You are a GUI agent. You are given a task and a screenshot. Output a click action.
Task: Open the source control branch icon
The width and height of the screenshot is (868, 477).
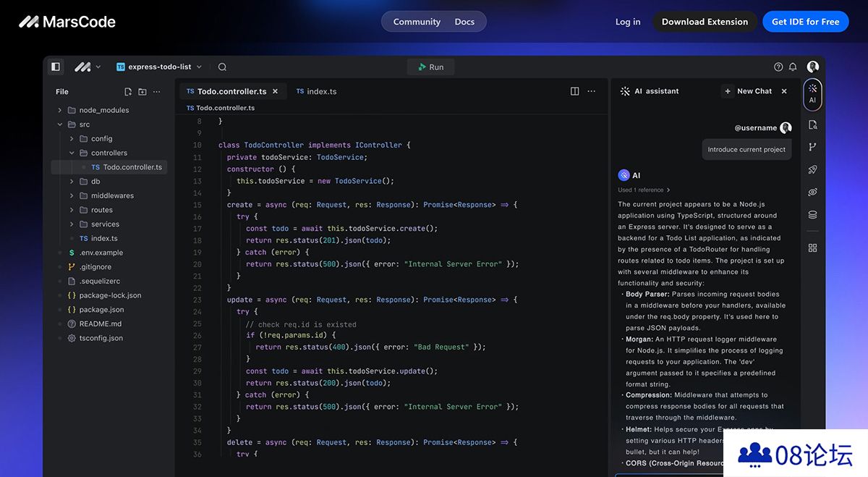(812, 147)
